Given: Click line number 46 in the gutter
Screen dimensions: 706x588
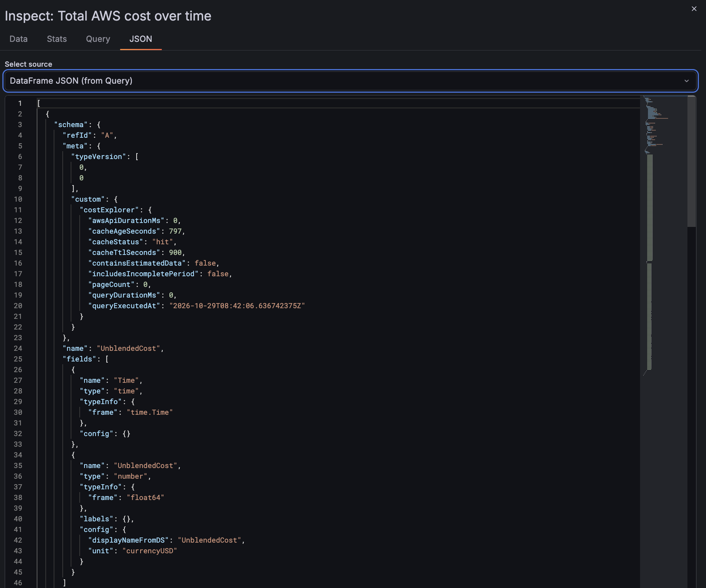Looking at the screenshot, I should click(18, 583).
